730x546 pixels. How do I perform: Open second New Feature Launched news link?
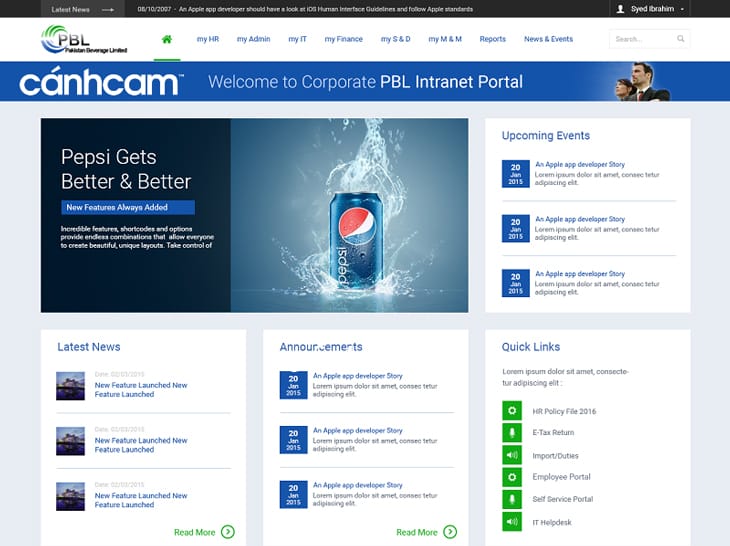[x=141, y=445]
